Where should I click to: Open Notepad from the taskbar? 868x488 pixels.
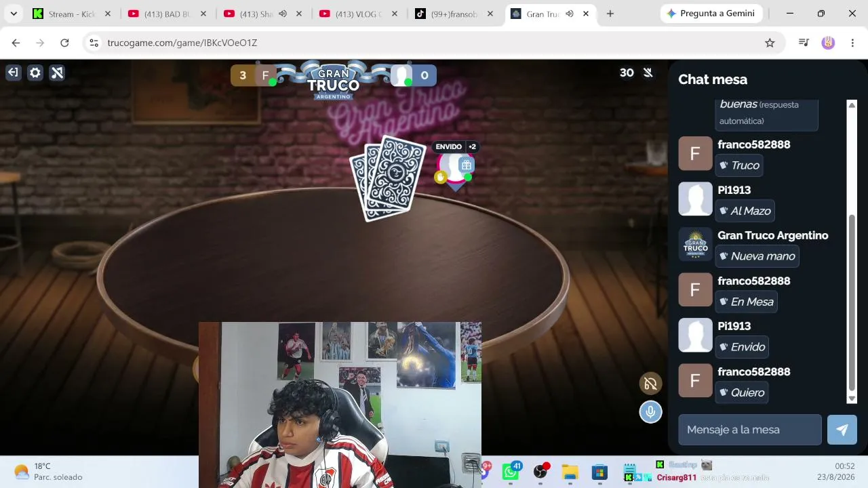[629, 470]
